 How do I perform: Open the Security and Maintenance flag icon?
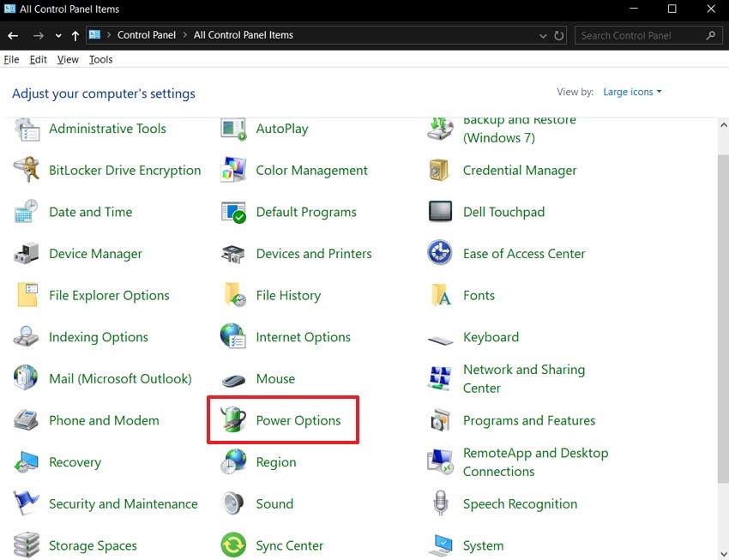click(x=26, y=503)
